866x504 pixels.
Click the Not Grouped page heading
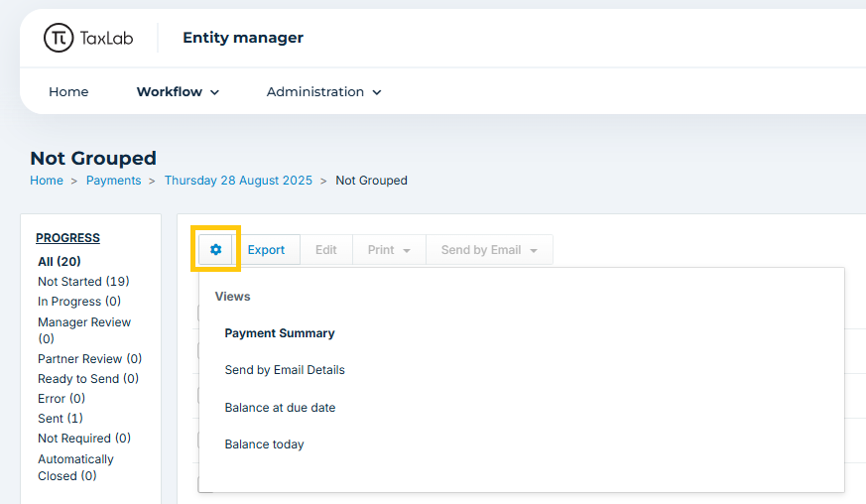point(93,158)
